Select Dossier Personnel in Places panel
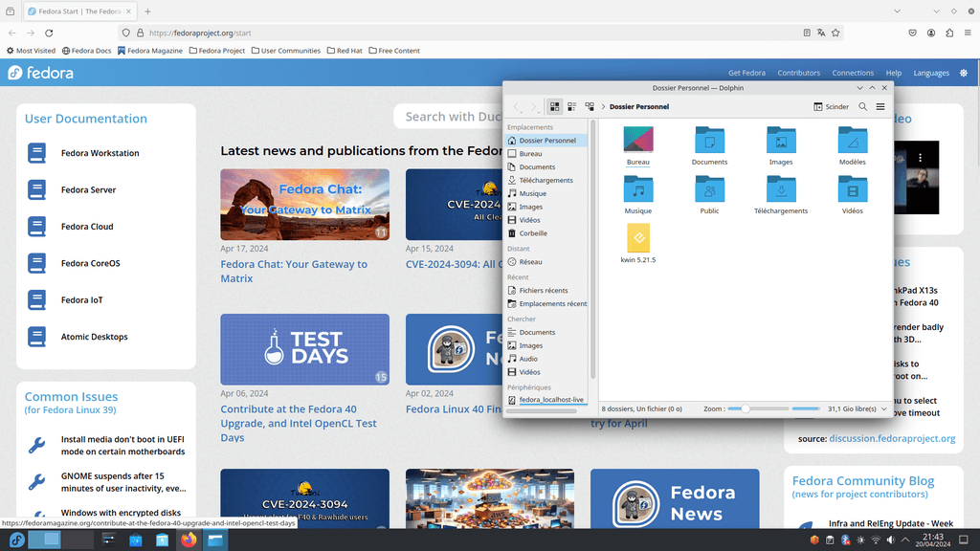 click(546, 141)
